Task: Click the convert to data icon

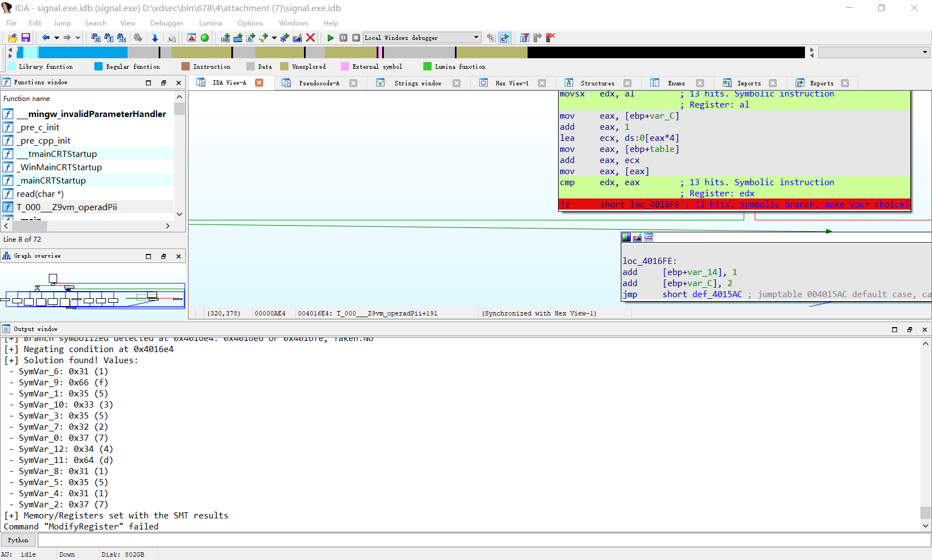Action: coord(238,38)
